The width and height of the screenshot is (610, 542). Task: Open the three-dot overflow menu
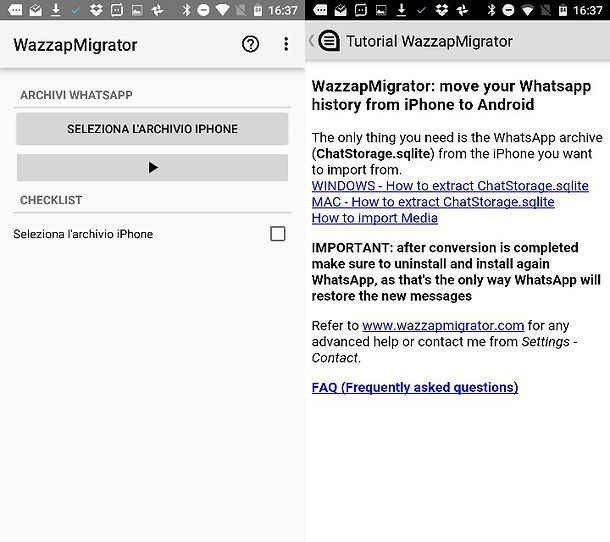coord(286,44)
